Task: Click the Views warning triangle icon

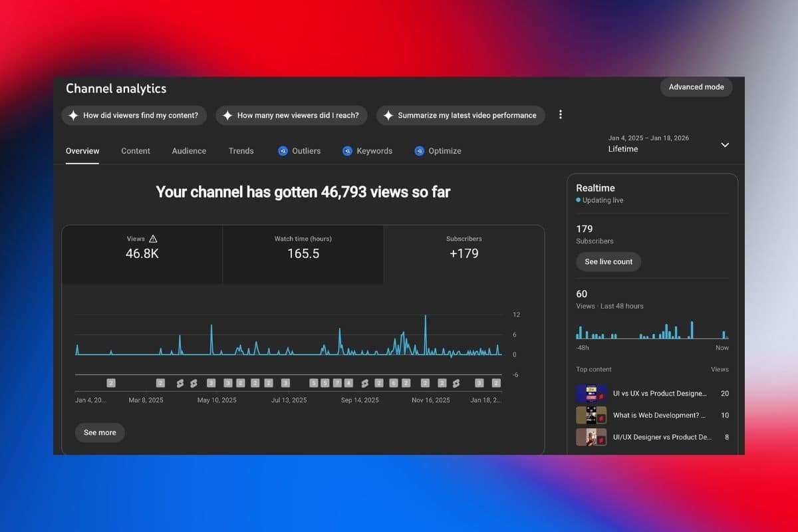Action: [153, 239]
